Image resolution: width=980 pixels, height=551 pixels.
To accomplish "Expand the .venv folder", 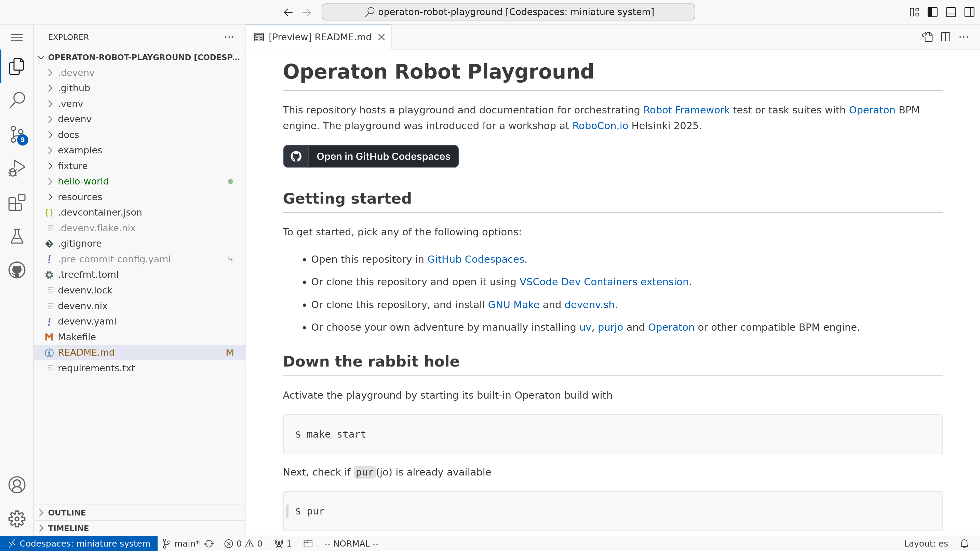I will point(139,104).
